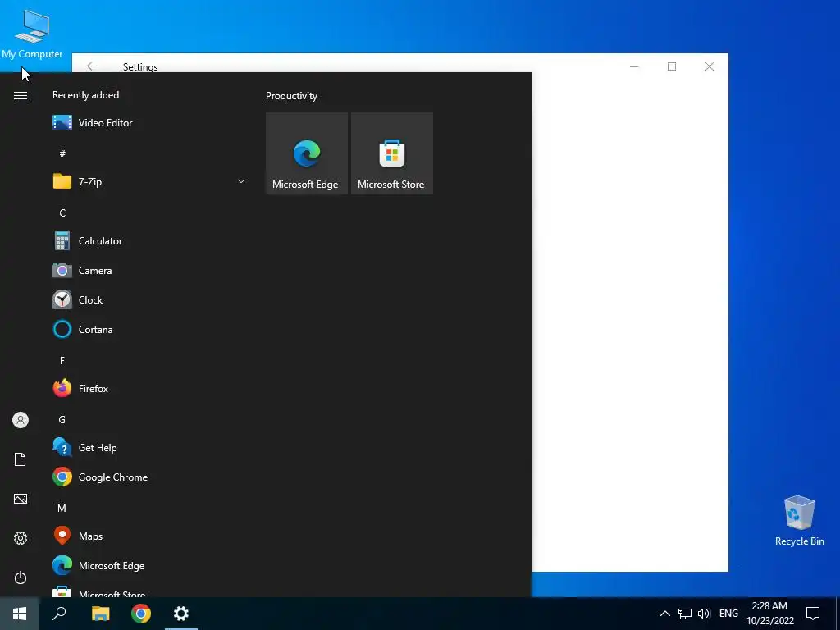Viewport: 840px width, 630px height.
Task: Open the user account icon in Start sidebar
Action: [x=21, y=420]
